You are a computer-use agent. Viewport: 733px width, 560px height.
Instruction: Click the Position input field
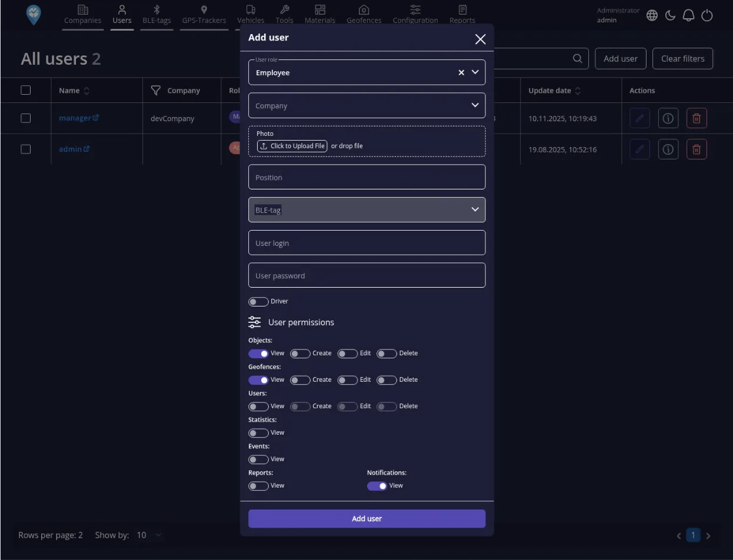367,177
